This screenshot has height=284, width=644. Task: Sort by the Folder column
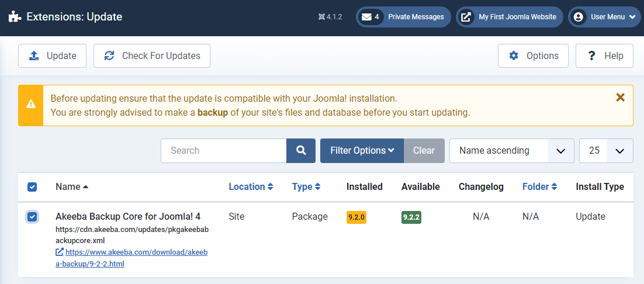[539, 187]
